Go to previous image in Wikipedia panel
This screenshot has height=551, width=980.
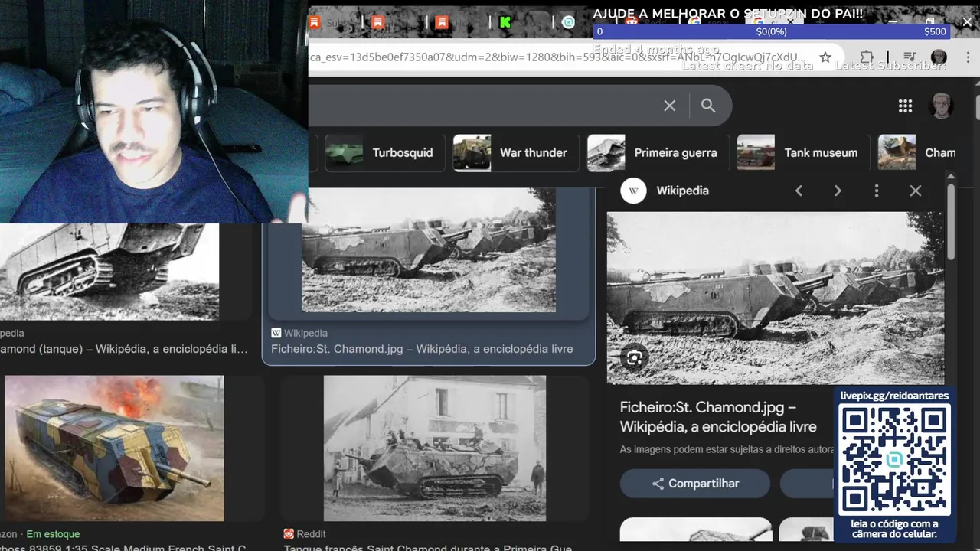(799, 191)
